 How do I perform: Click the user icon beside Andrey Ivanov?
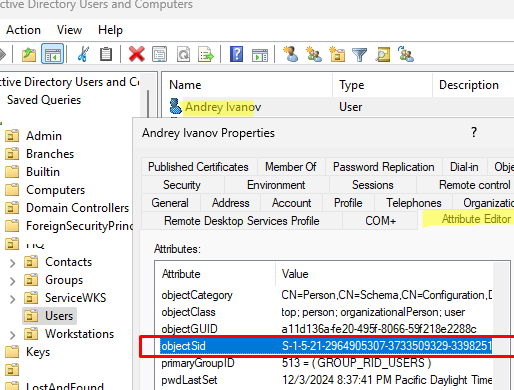[175, 106]
